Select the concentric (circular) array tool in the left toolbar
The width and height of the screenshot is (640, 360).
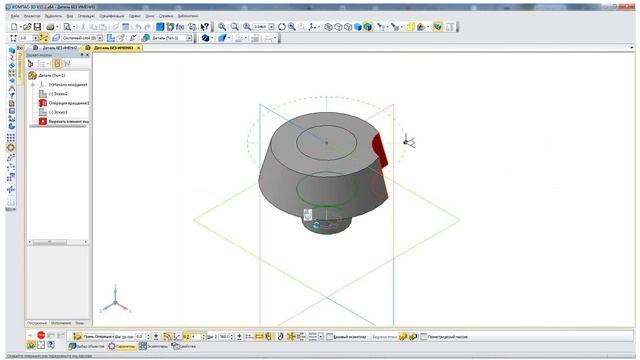(x=11, y=148)
